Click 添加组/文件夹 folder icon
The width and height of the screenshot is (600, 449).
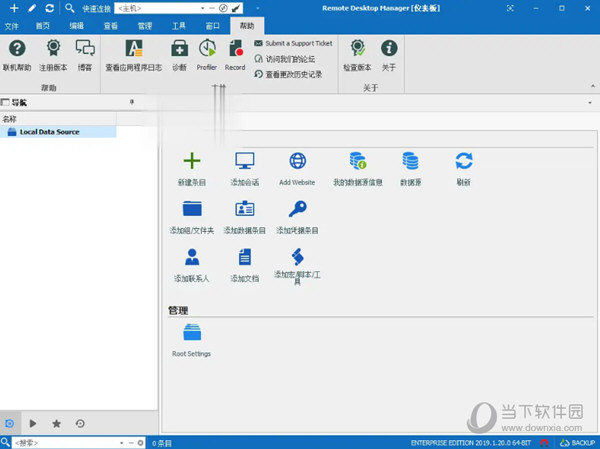[192, 209]
